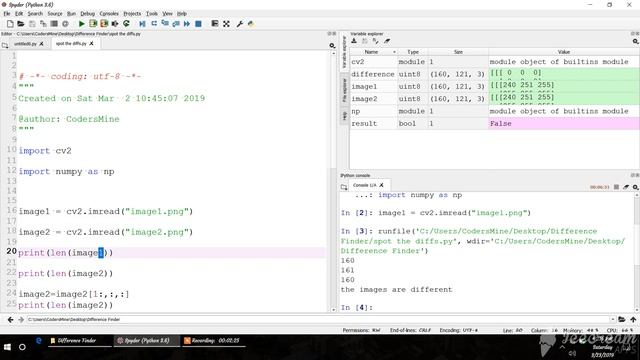This screenshot has width=640, height=360.
Task: Close the spot the diffs.py tab
Action: point(91,43)
